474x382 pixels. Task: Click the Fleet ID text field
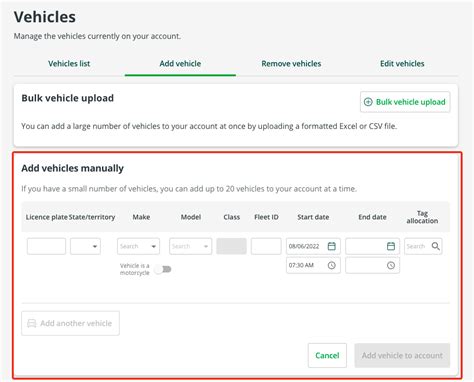266,246
